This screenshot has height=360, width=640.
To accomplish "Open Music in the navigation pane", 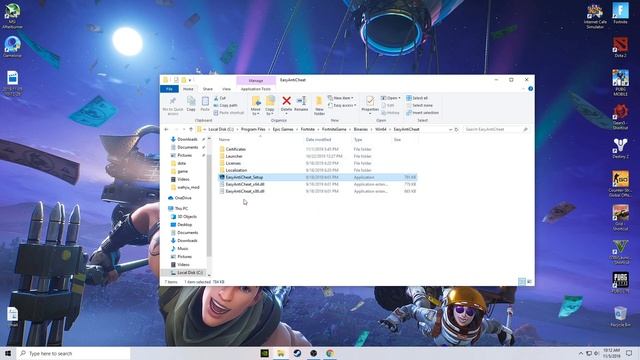I will point(182,249).
